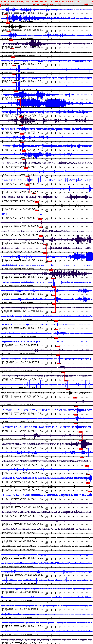Select the PB B013 EHZ trace label
Screen dimensions: 93x644
[x=22, y=294]
